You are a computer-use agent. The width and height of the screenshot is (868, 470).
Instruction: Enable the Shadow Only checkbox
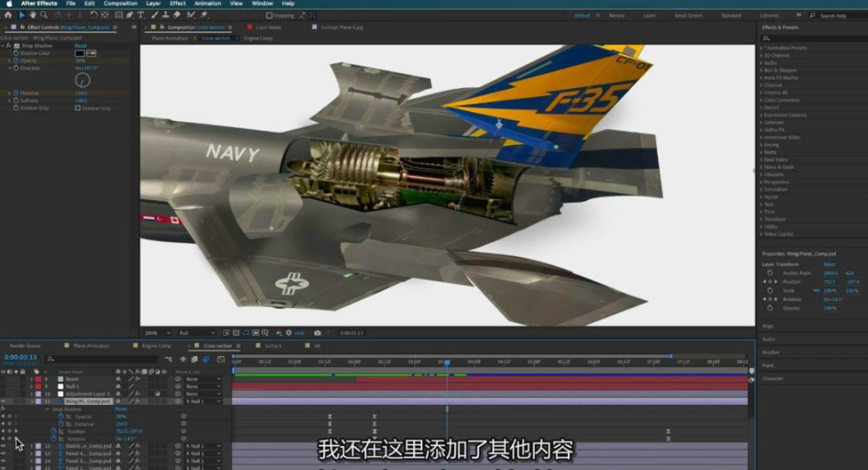coord(77,108)
